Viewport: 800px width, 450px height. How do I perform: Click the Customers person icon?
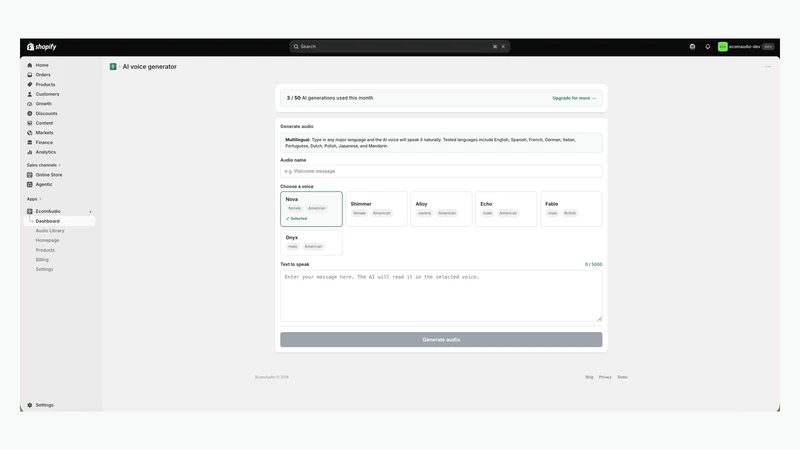point(30,94)
